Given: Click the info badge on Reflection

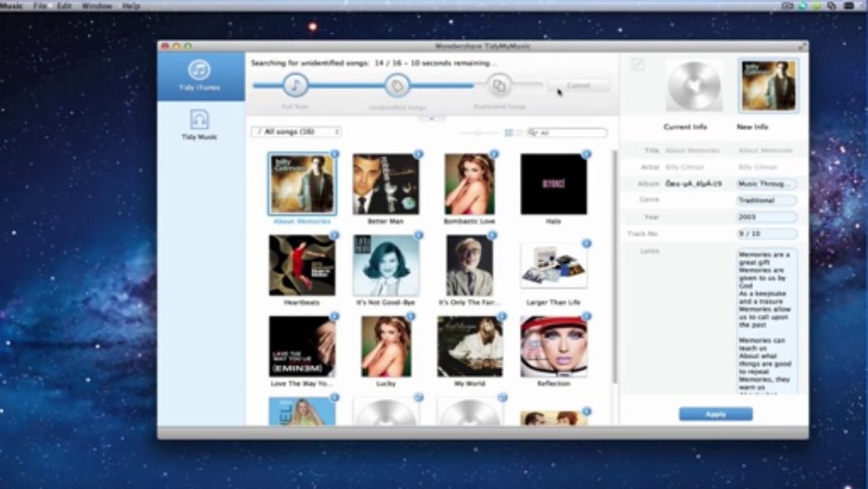Looking at the screenshot, I should (x=586, y=316).
